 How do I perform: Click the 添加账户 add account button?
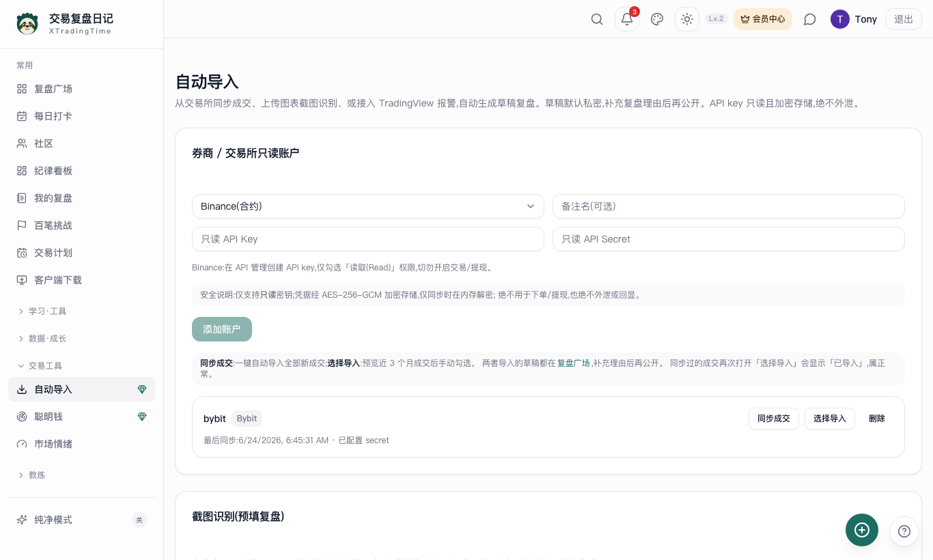[222, 329]
